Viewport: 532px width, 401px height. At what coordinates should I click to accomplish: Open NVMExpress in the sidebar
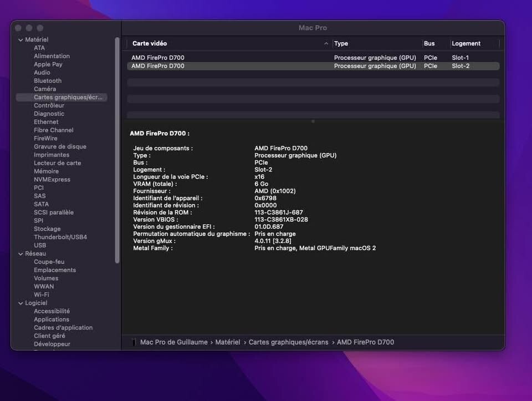[x=52, y=179]
